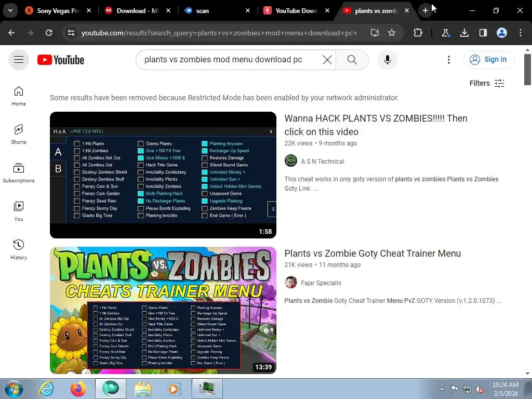
Task: Open Subscriptions in sidebar
Action: tap(19, 172)
